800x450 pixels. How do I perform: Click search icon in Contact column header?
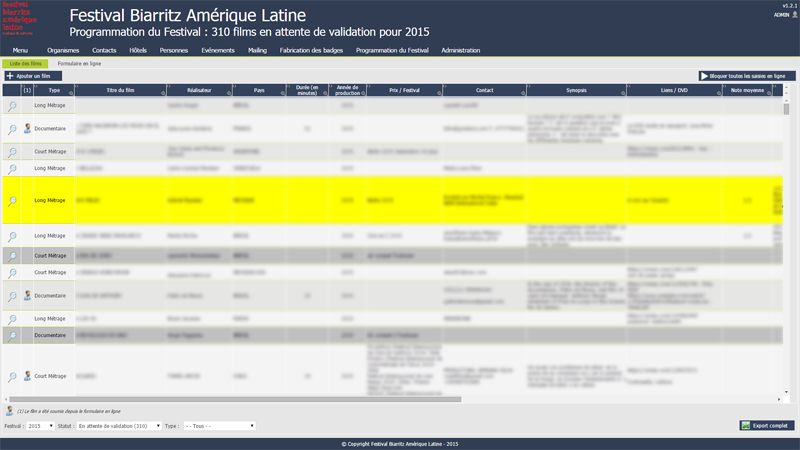(x=523, y=93)
